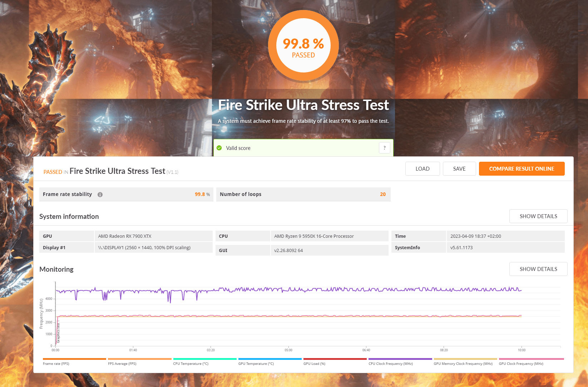
Task: Click the PASSED label in result header
Action: point(53,172)
